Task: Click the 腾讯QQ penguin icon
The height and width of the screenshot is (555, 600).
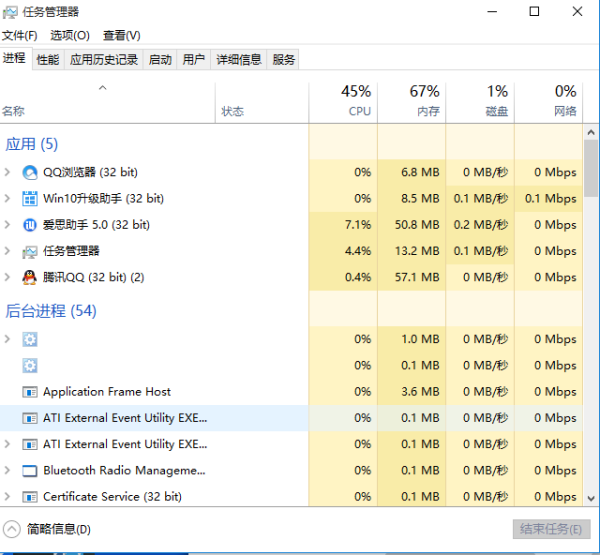Action: 30,277
